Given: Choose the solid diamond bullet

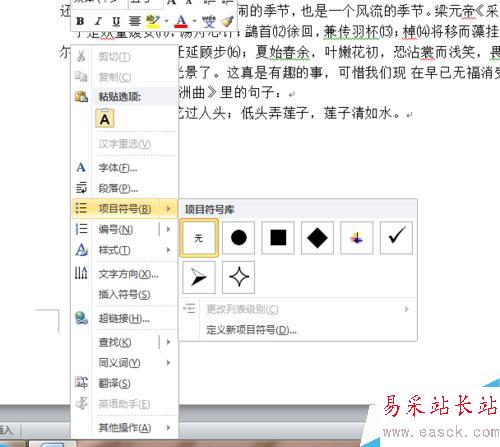Looking at the screenshot, I should [x=317, y=238].
